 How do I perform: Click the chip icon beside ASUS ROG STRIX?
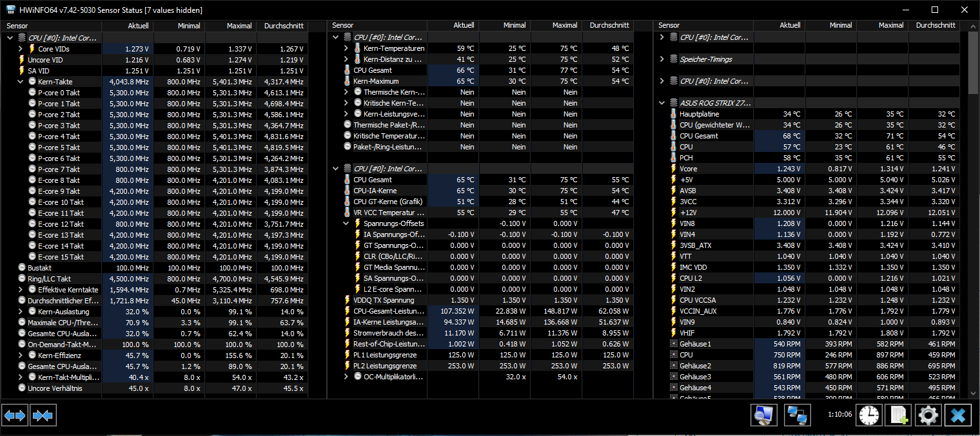(x=674, y=103)
